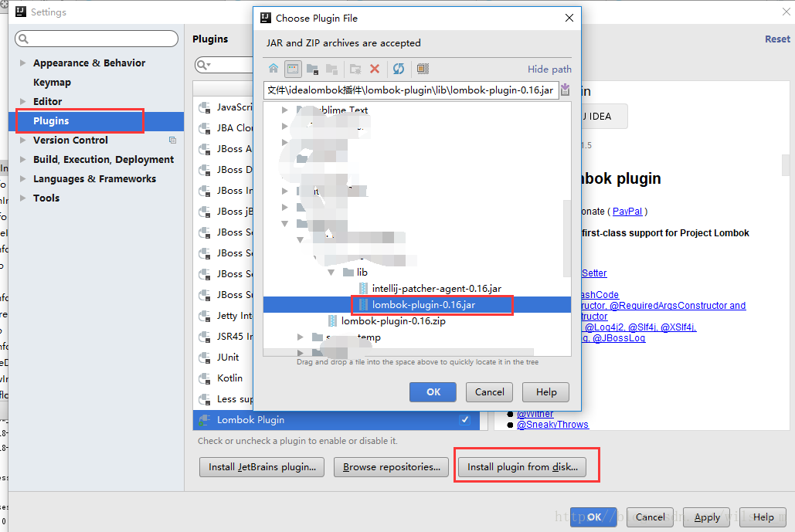This screenshot has height=532, width=795.
Task: Click the plugin search magnifier icon
Action: 203,65
